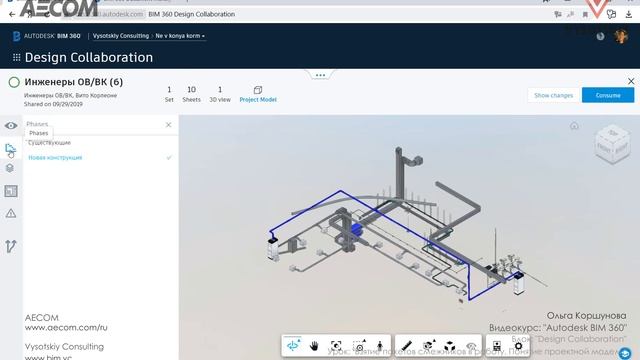Screen dimensions: 640x360
Task: Open the help question mark icon
Action: [x=600, y=36]
